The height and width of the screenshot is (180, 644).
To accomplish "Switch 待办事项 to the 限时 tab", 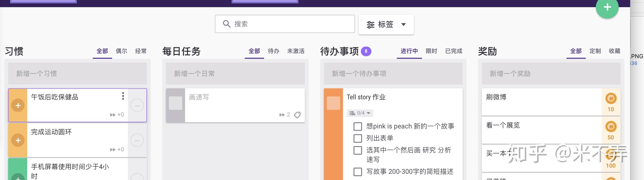I will (431, 51).
